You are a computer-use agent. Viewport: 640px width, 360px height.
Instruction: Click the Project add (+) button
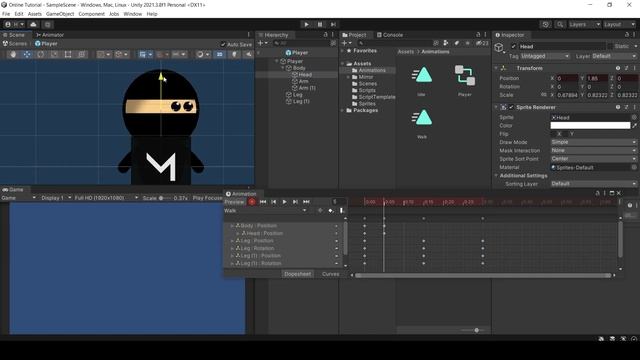click(x=346, y=43)
